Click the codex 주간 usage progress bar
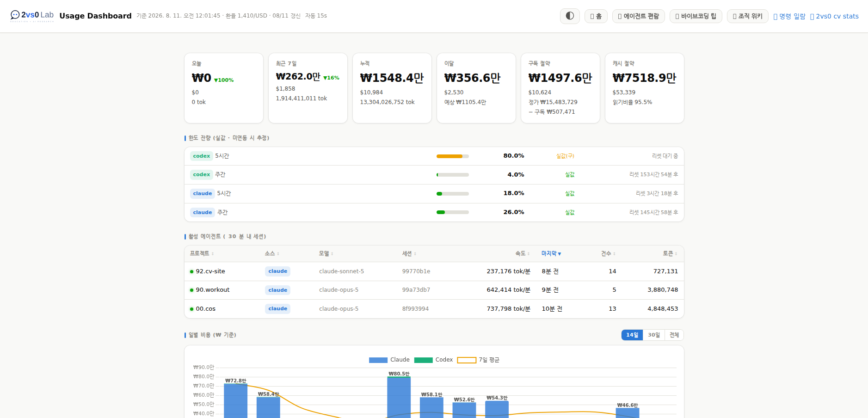 (452, 175)
